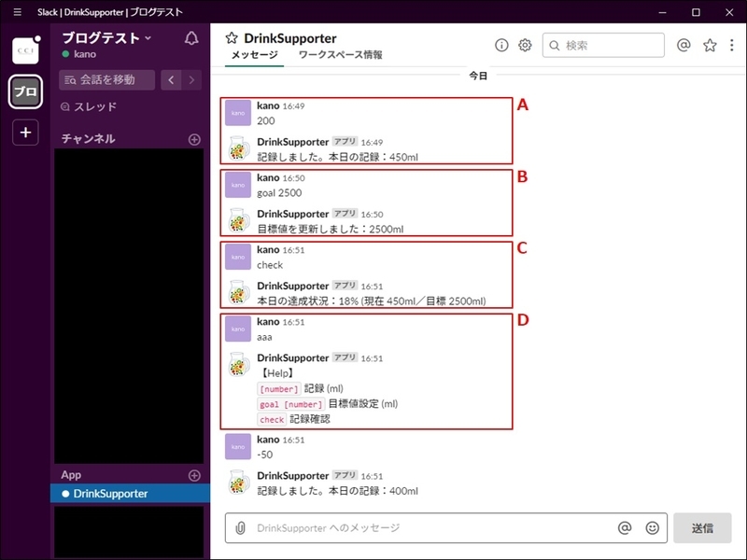This screenshot has height=560, width=747.
Task: Click kano name on 16:49 message
Action: tap(268, 105)
